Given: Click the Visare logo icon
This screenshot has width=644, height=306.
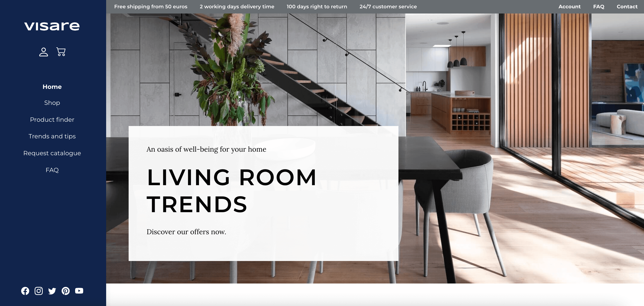Looking at the screenshot, I should coord(52,25).
